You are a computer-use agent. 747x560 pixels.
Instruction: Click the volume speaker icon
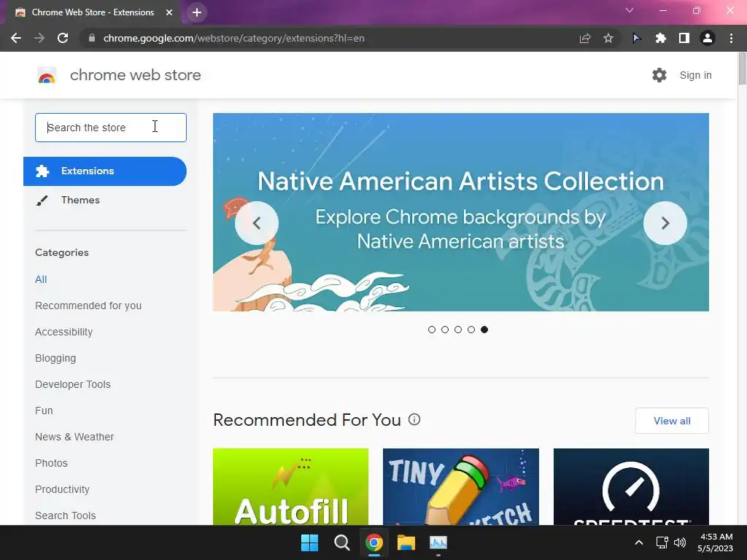(x=680, y=542)
